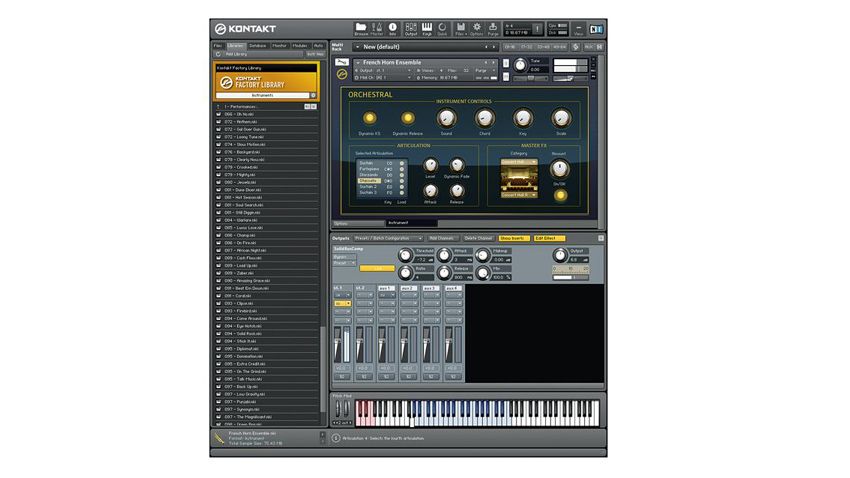This screenshot has height=478, width=850.
Task: Close the Outputs section with X icon
Action: point(601,238)
